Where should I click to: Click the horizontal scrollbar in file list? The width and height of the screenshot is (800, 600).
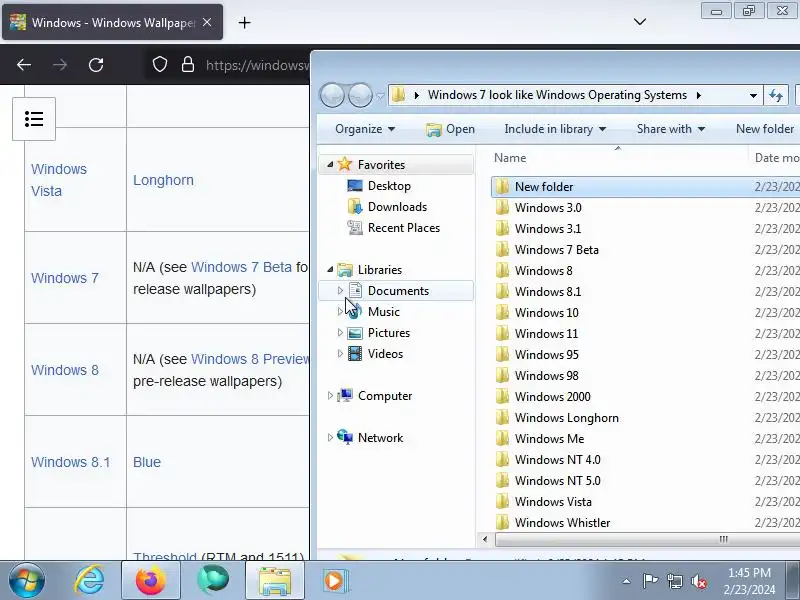[x=647, y=539]
